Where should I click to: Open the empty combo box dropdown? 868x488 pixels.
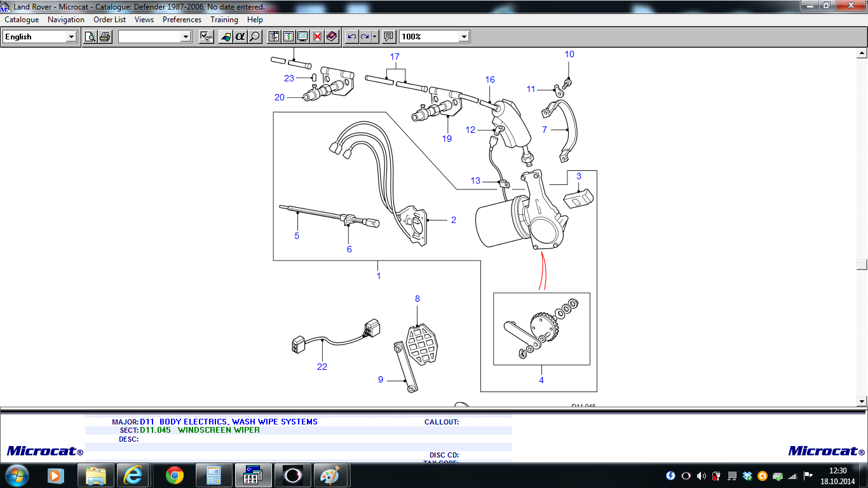pos(186,37)
